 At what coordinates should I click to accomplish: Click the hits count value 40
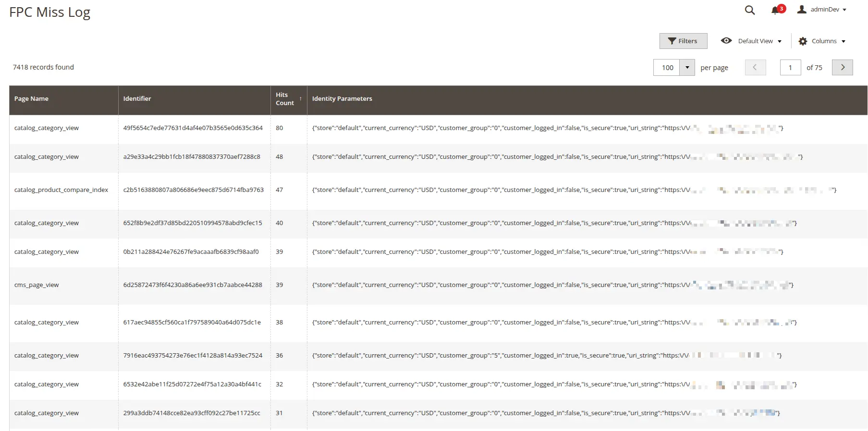[280, 223]
